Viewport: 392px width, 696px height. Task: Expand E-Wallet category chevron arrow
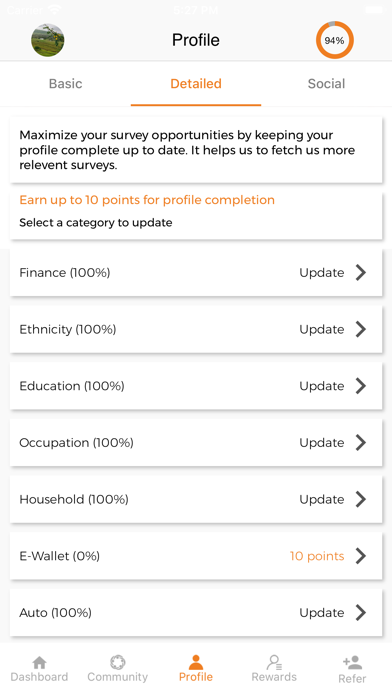click(x=361, y=555)
